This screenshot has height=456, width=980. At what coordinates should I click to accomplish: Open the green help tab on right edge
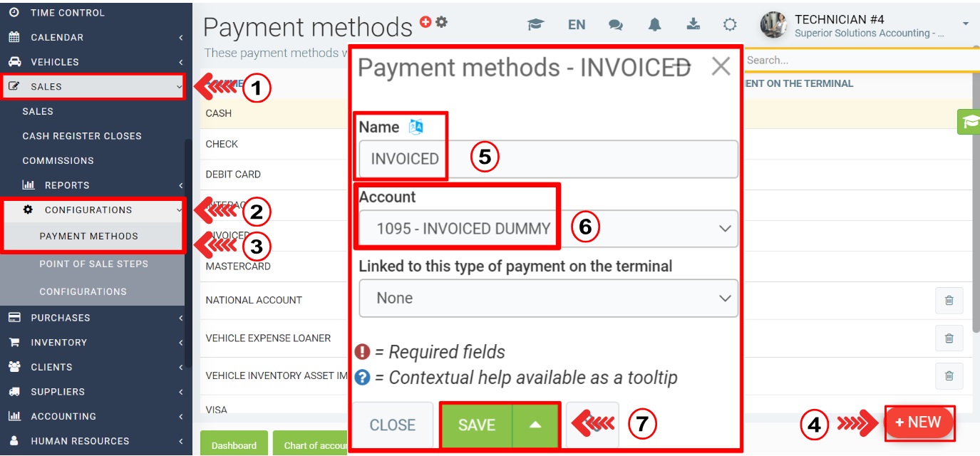tap(969, 122)
